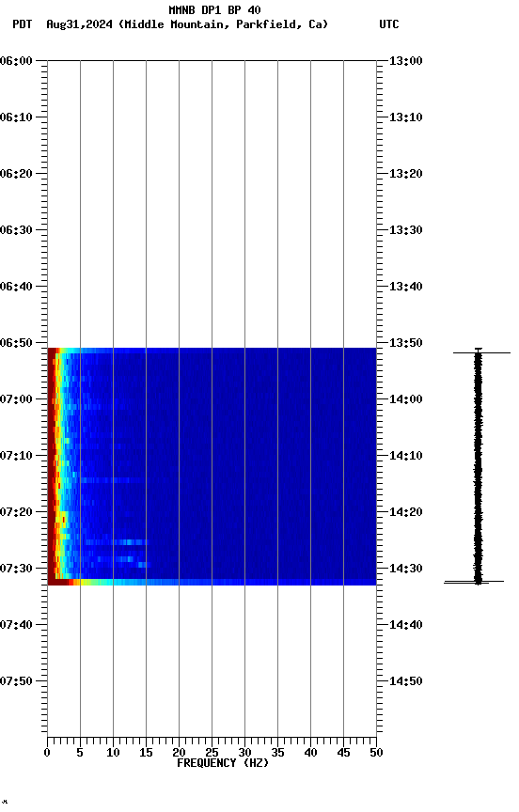
Task: Click the "07:40" PDT time label
Action: pos(16,625)
